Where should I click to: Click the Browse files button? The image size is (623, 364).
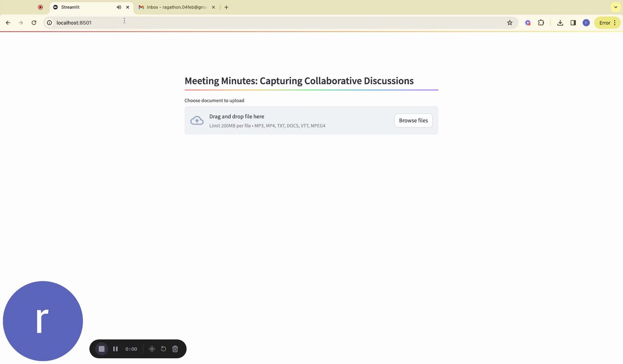(413, 121)
